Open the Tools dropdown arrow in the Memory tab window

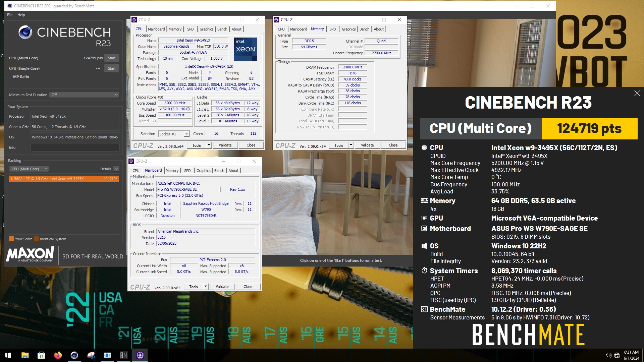351,145
